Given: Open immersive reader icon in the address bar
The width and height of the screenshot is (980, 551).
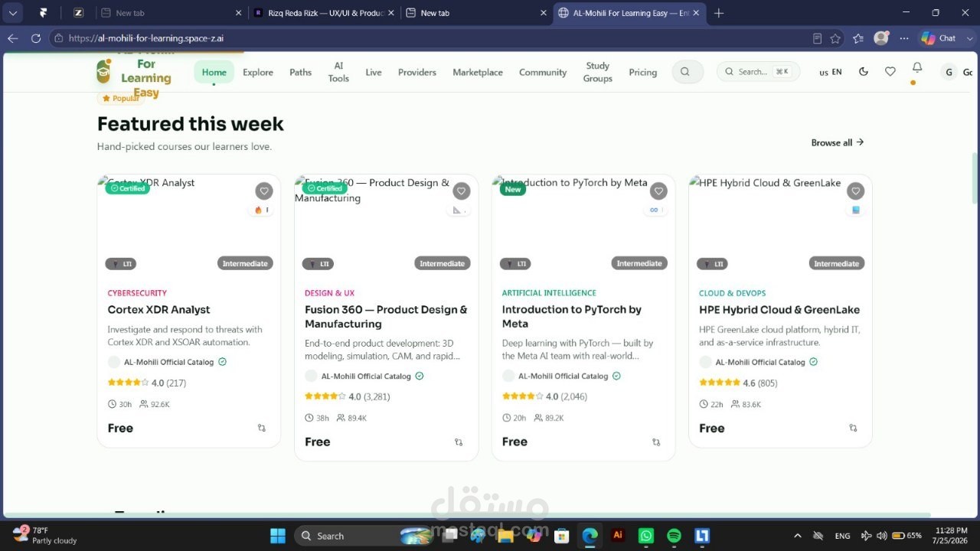Looking at the screenshot, I should [x=817, y=38].
